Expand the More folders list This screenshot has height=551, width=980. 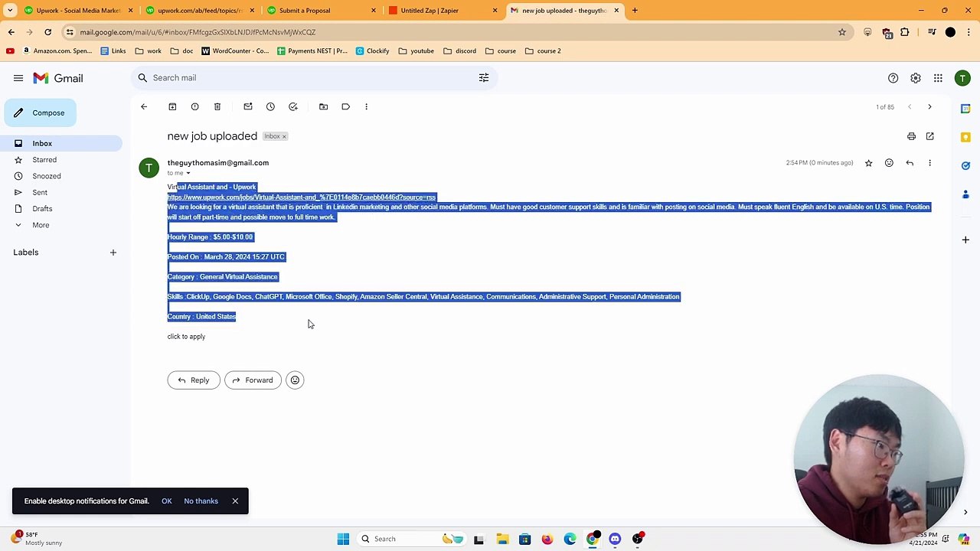tap(41, 225)
